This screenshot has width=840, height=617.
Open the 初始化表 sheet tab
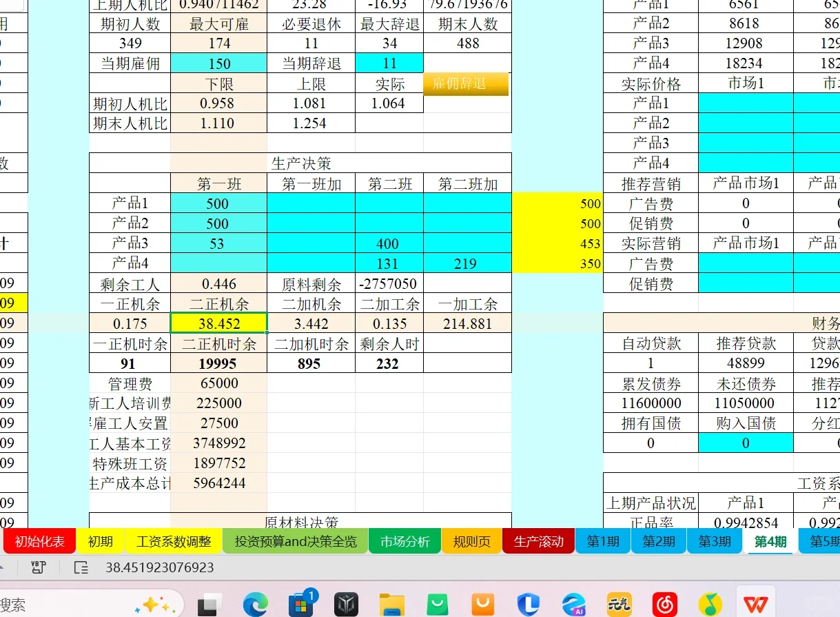[x=39, y=542]
